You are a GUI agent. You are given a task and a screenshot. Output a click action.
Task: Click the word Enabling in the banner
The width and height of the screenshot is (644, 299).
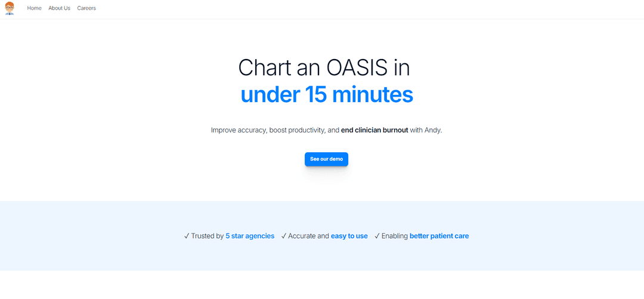(395, 236)
